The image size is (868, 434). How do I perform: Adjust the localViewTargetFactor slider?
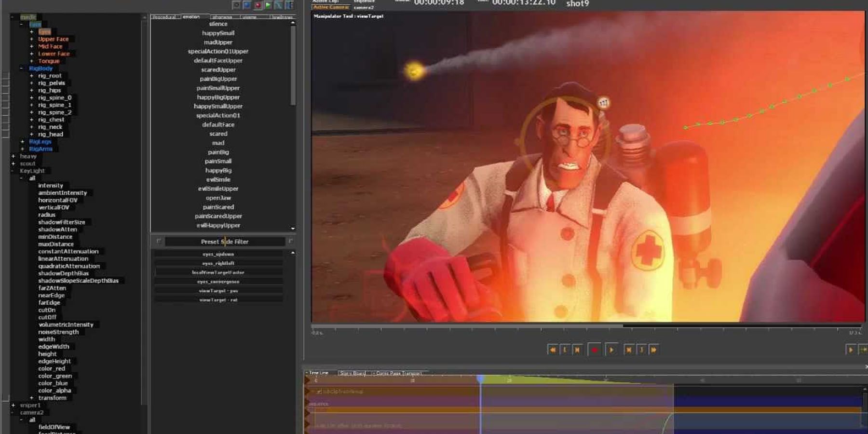[x=218, y=272]
